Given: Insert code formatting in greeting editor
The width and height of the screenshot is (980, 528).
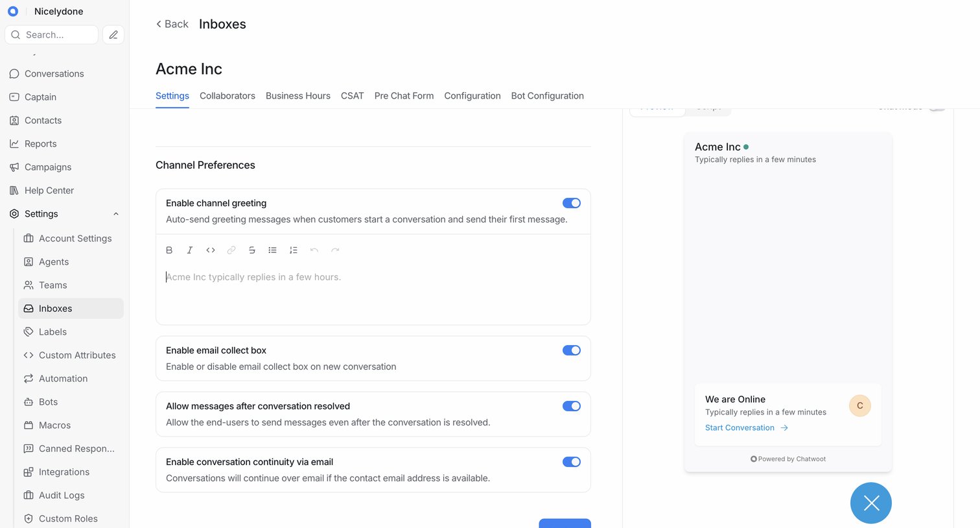Looking at the screenshot, I should [211, 250].
